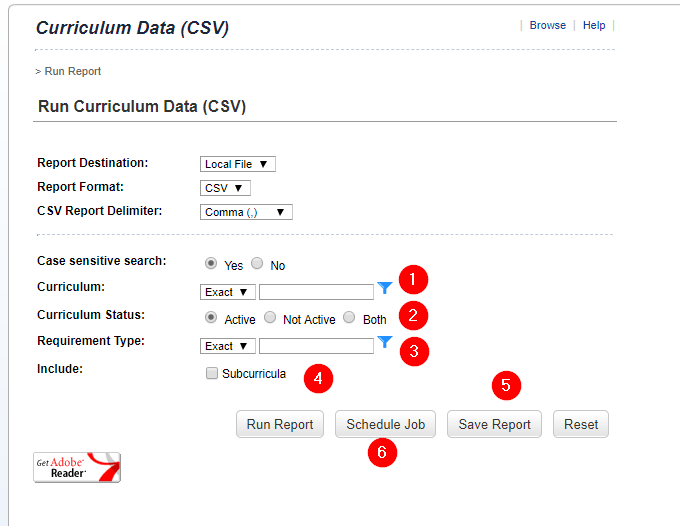680x526 pixels.
Task: Click red callout marker number 5
Action: click(x=506, y=385)
